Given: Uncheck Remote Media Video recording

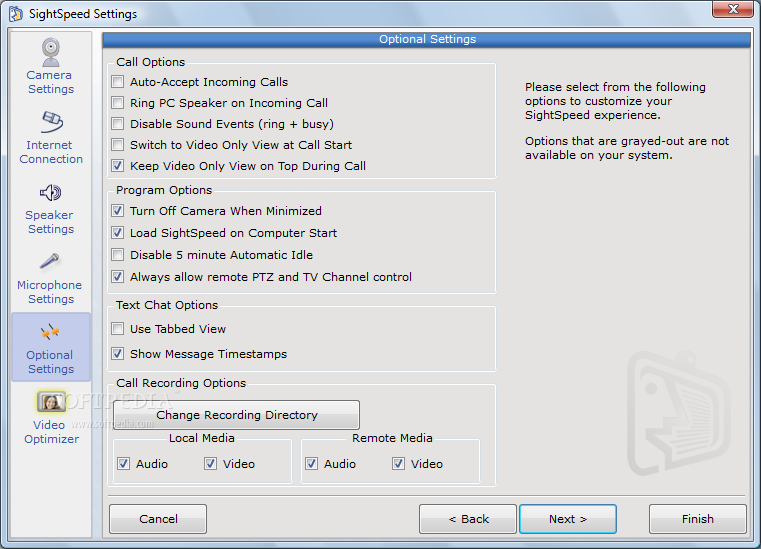Looking at the screenshot, I should coord(398,464).
